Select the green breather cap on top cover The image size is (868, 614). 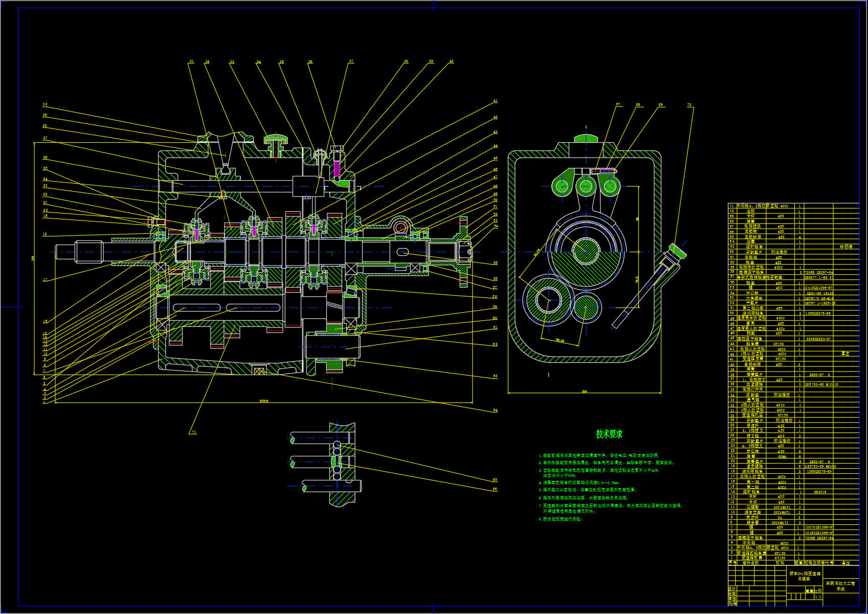point(276,139)
